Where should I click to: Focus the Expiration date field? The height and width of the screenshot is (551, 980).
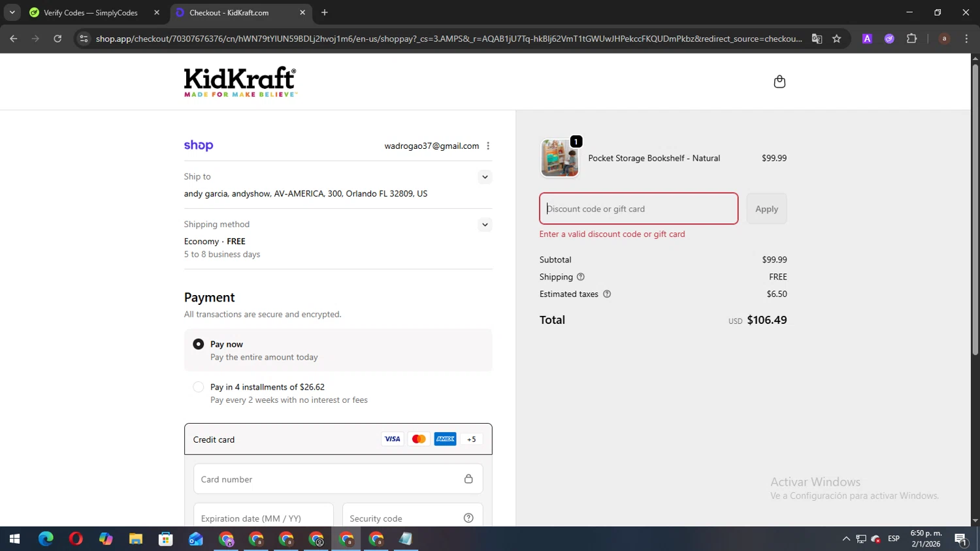click(x=264, y=516)
